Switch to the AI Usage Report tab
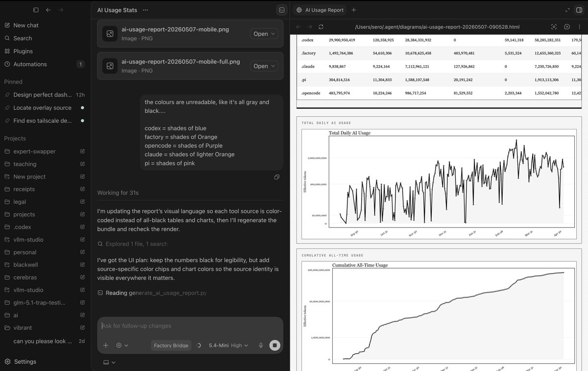588x371 pixels. click(320, 10)
